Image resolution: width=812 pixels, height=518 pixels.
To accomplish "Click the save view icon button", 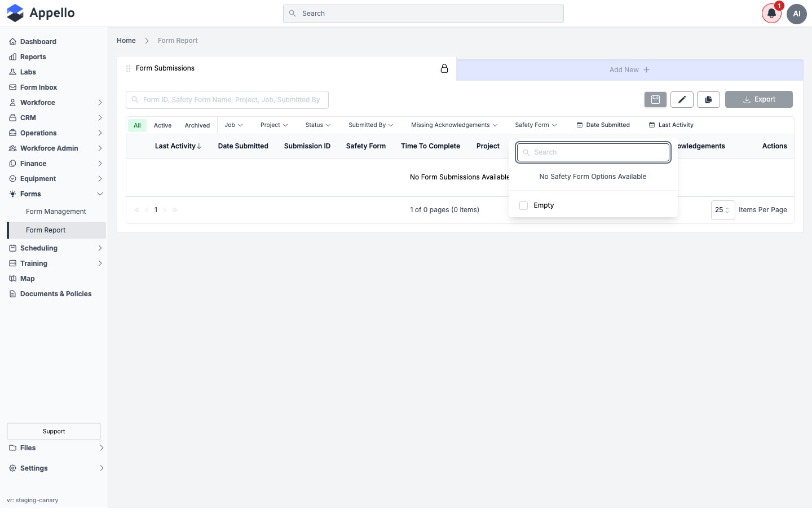I will click(x=655, y=99).
